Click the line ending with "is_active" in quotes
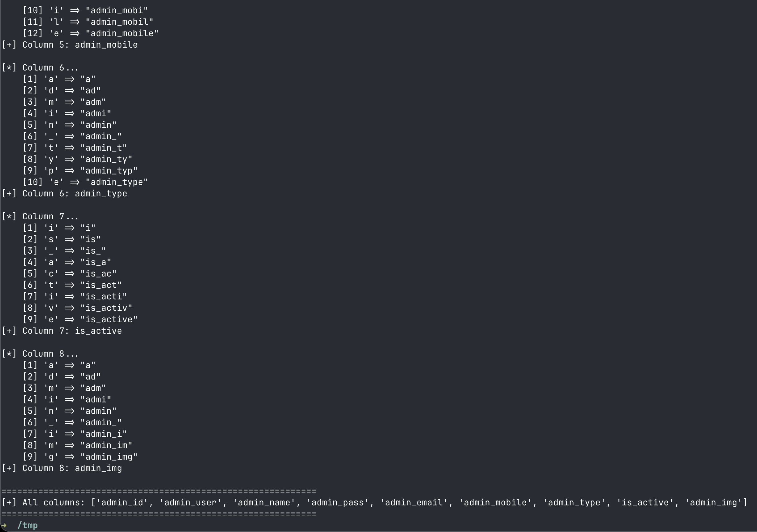Screen dimensions: 757x532 pyautogui.click(x=80, y=319)
